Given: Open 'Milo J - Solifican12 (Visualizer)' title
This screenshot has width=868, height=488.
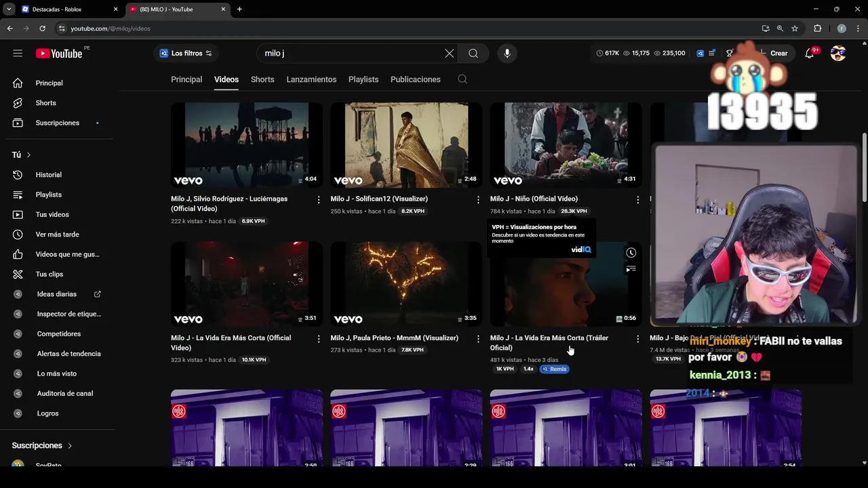Looking at the screenshot, I should [x=379, y=199].
